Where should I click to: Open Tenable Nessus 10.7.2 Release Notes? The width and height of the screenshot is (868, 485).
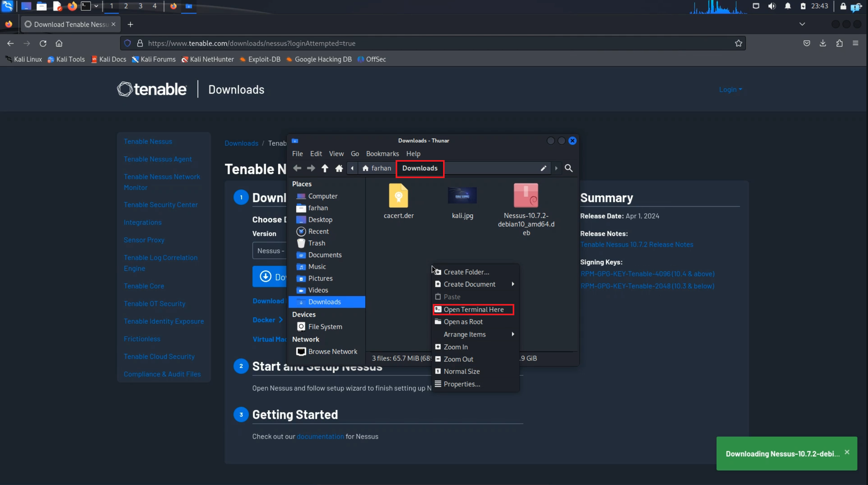636,244
